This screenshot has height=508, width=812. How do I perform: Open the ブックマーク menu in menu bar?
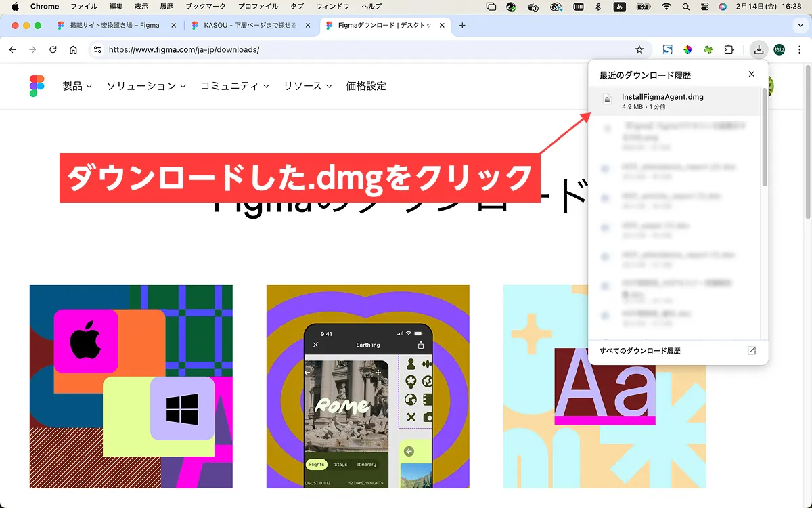tap(205, 6)
